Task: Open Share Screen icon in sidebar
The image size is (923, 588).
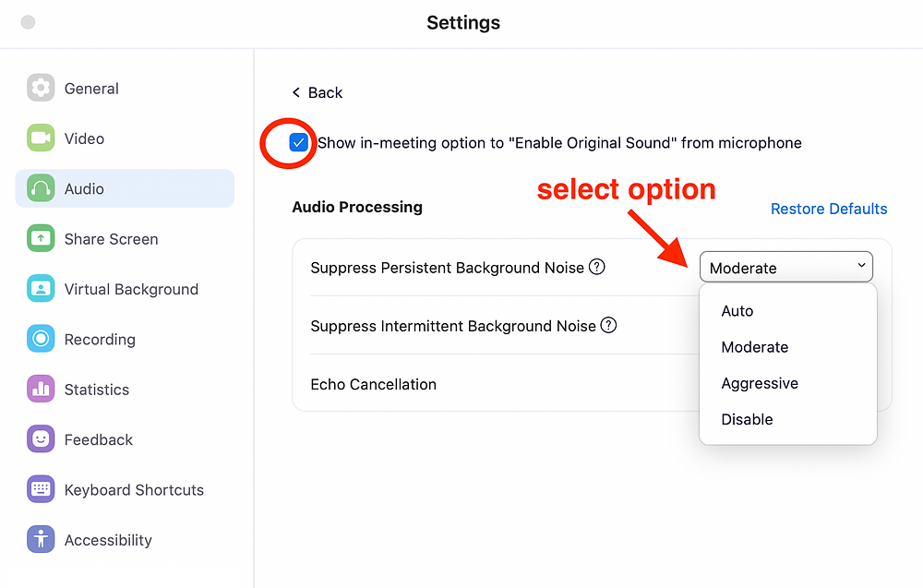Action: point(41,238)
